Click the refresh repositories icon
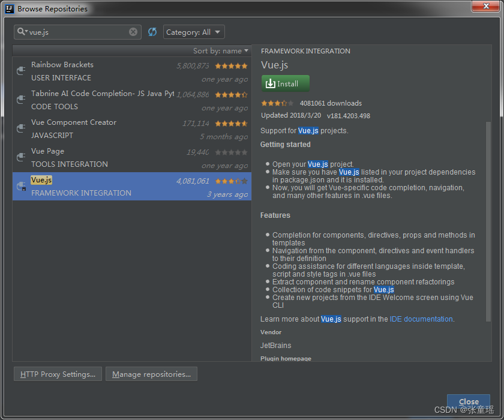Viewport: 504px width, 420px height. (x=152, y=32)
